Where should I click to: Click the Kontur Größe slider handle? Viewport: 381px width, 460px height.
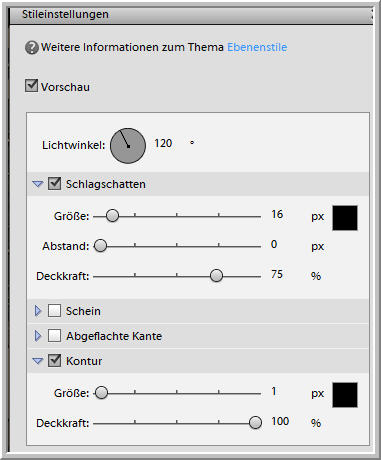tap(101, 393)
